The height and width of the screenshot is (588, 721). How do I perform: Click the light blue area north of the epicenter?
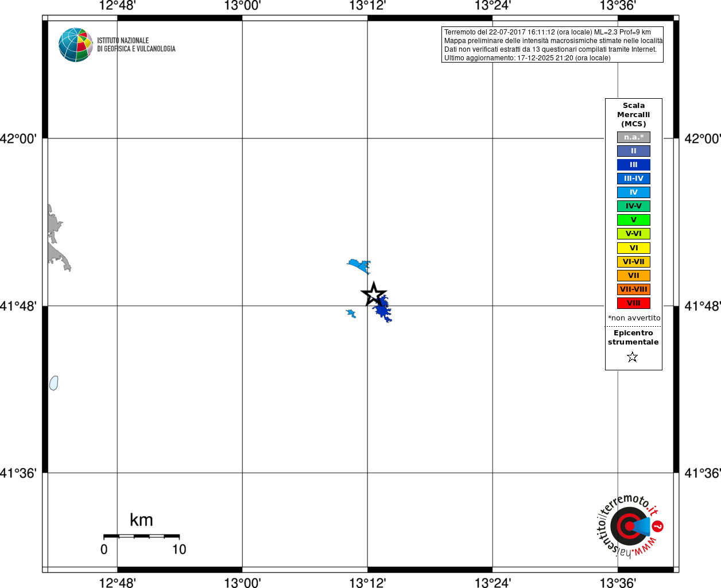(x=359, y=265)
